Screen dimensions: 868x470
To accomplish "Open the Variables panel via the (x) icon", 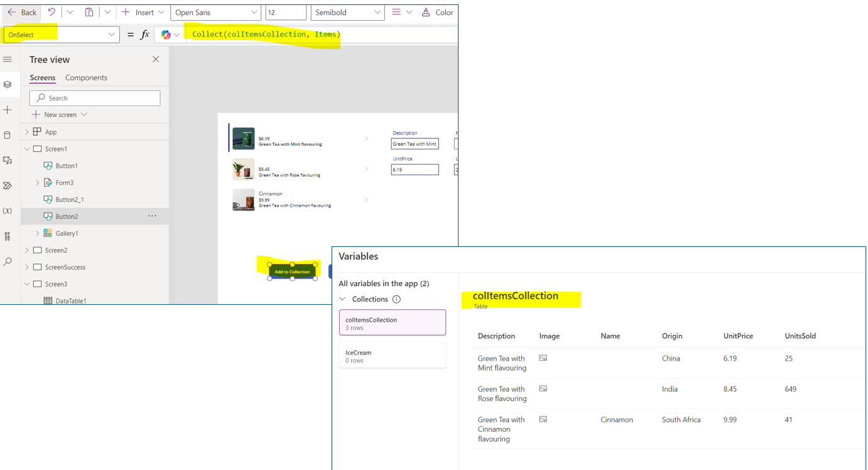I will click(x=8, y=210).
